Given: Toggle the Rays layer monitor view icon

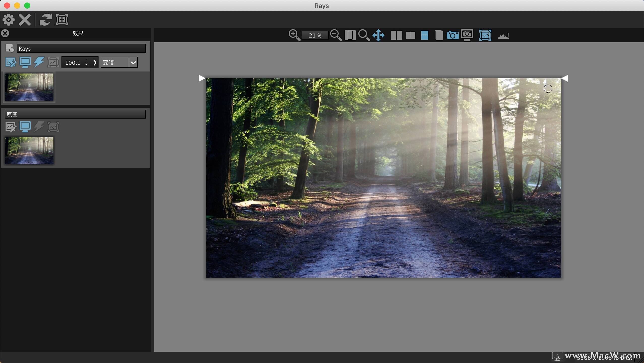Looking at the screenshot, I should pyautogui.click(x=25, y=62).
